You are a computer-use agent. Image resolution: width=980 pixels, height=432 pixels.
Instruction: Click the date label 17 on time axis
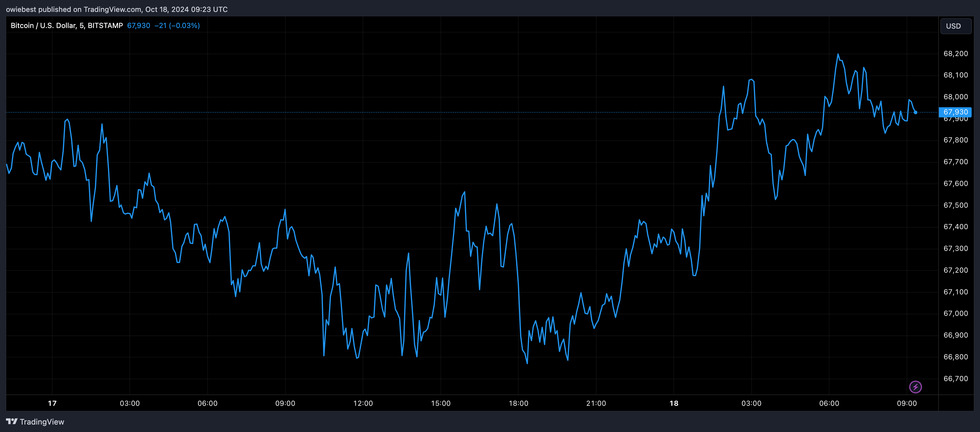[52, 403]
